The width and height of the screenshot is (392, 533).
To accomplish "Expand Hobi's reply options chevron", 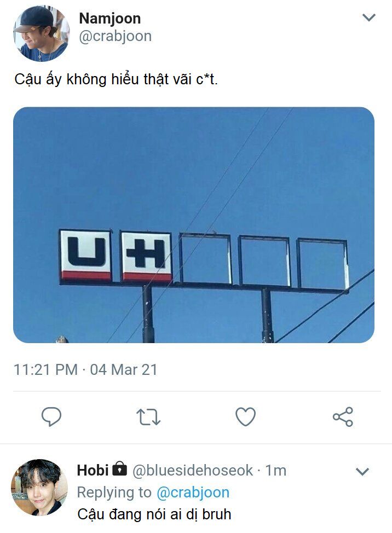I will coord(362,472).
